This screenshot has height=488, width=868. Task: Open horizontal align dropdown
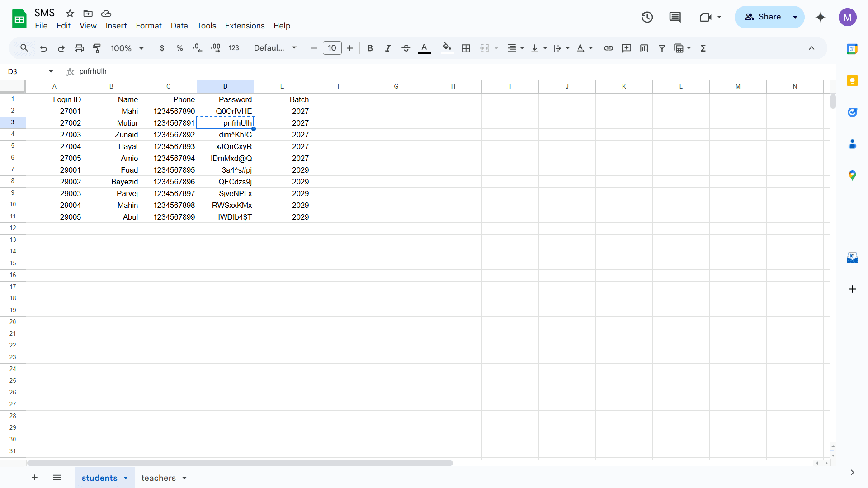[515, 48]
